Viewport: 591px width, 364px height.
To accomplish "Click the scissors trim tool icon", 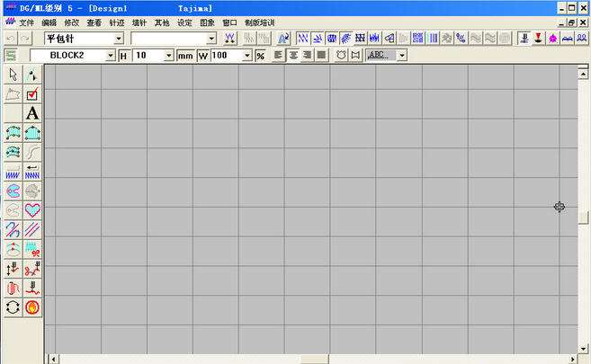I will coord(32,268).
